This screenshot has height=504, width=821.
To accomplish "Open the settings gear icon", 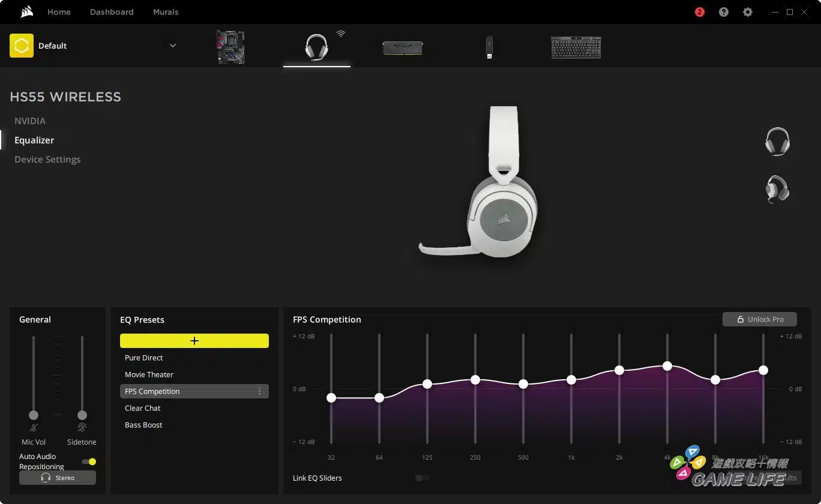I will (747, 12).
